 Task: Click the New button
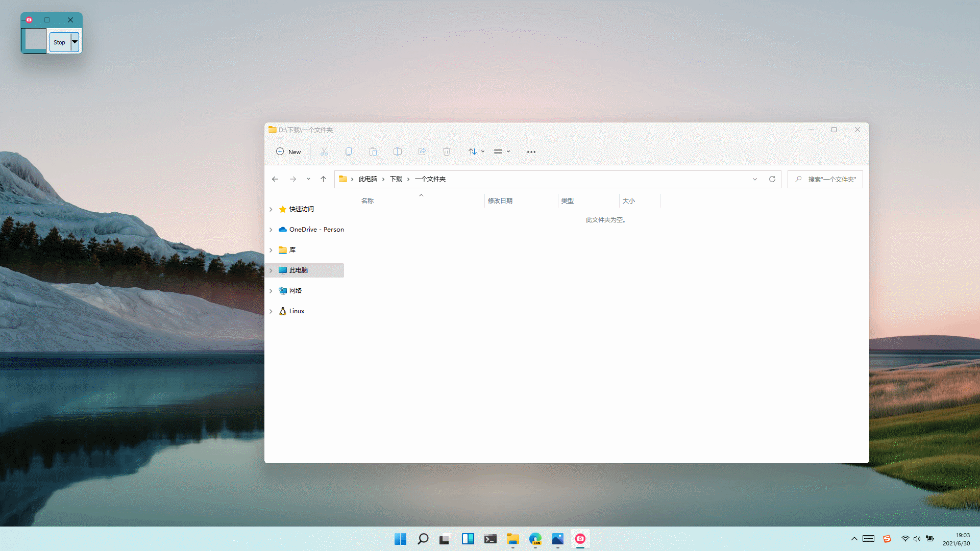pyautogui.click(x=288, y=152)
